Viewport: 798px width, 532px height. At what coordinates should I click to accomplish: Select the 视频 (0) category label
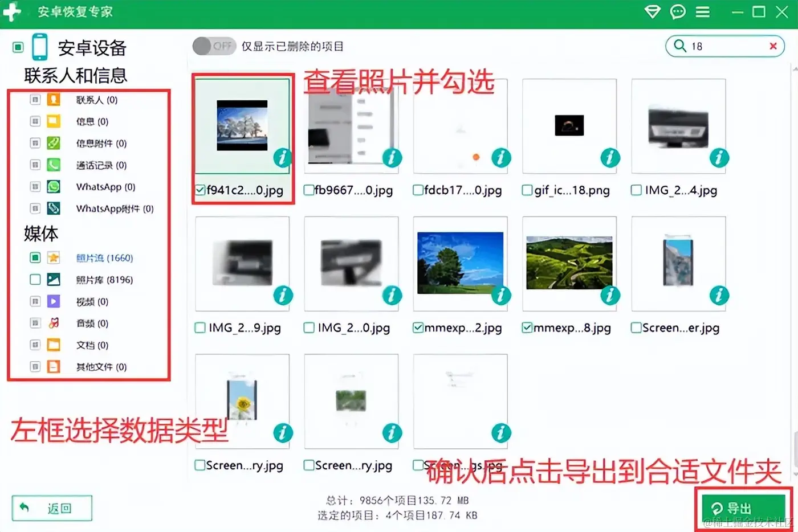(x=92, y=301)
